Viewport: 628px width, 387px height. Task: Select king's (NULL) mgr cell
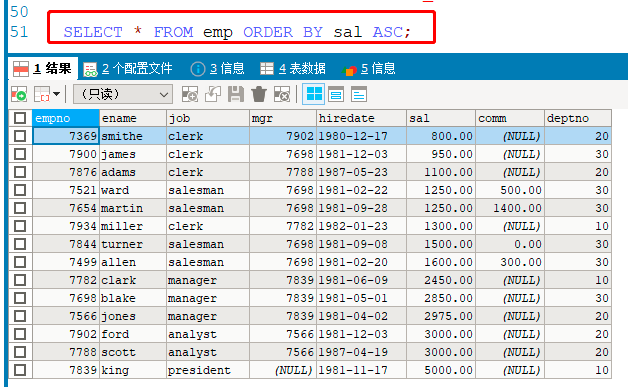click(283, 370)
